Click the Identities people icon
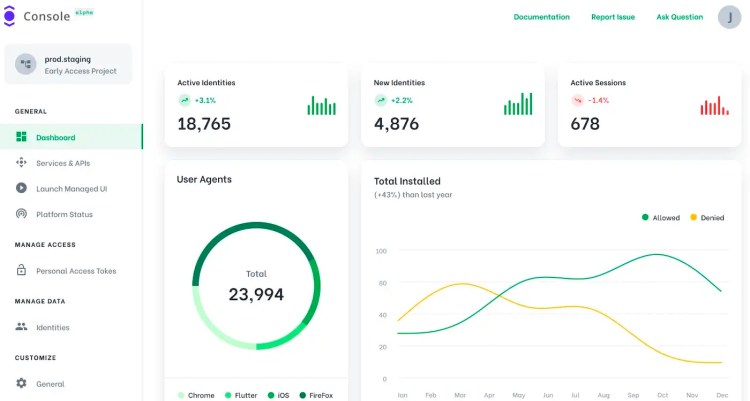The image size is (750, 401). (21, 327)
